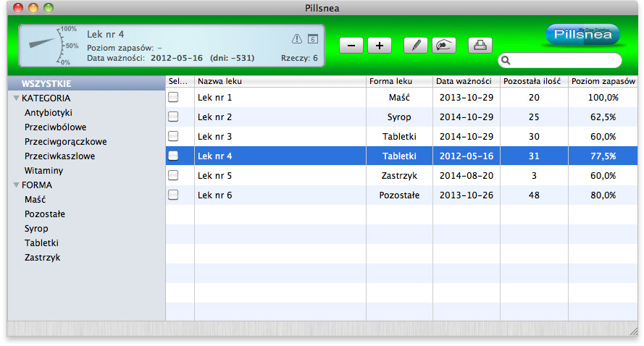The image size is (644, 346).
Task: Focus the search input field
Action: coord(560,60)
